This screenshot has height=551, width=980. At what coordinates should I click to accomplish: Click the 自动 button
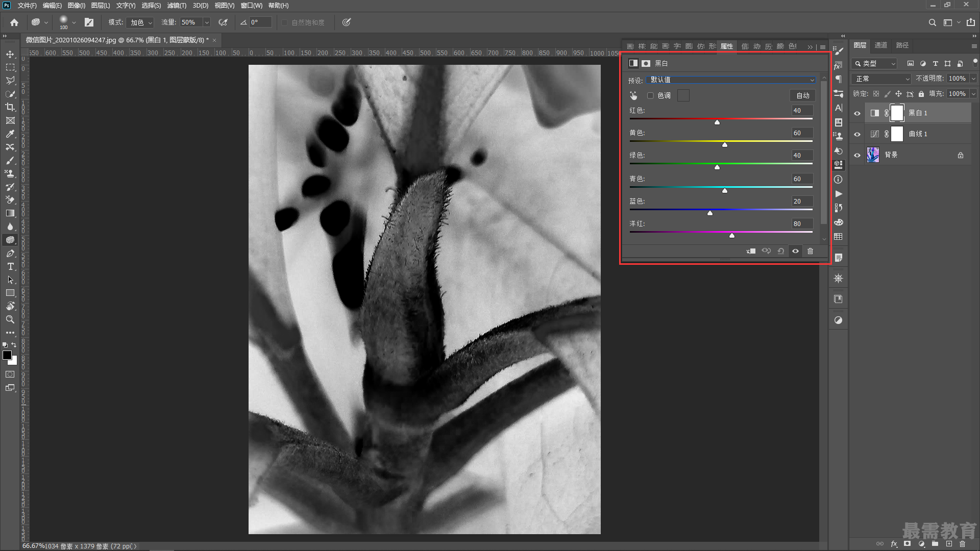[803, 95]
